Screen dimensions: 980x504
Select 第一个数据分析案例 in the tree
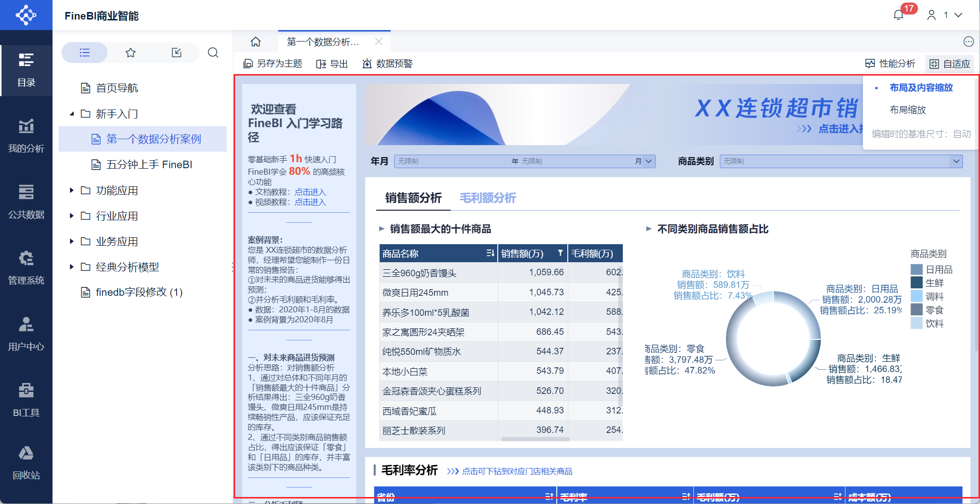(x=143, y=139)
